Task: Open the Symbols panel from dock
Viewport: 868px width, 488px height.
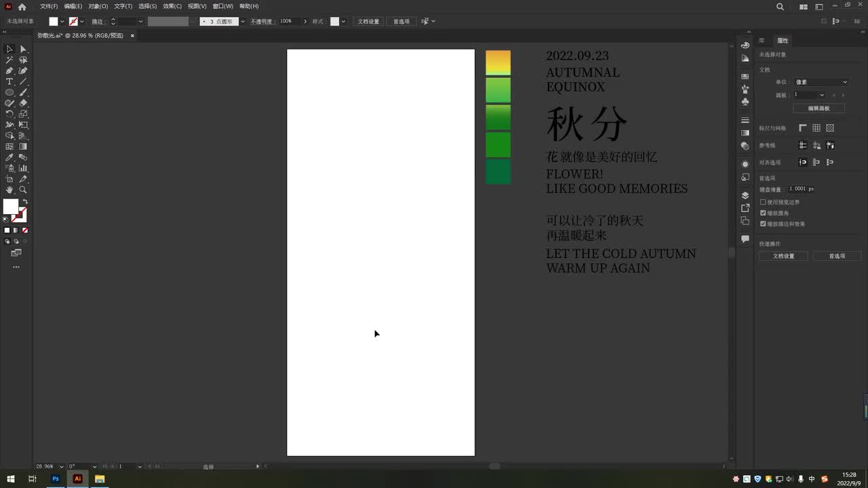Action: pos(745,102)
